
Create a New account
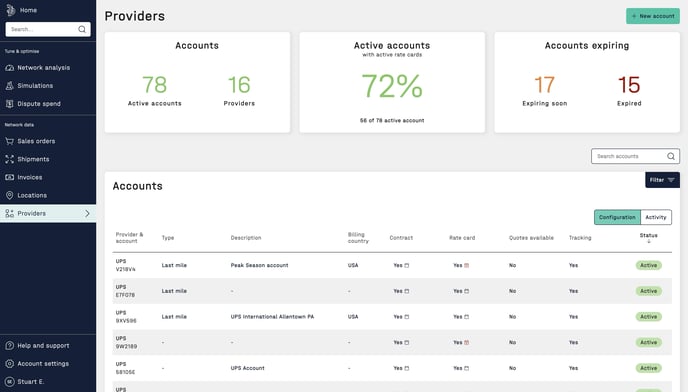pos(652,16)
